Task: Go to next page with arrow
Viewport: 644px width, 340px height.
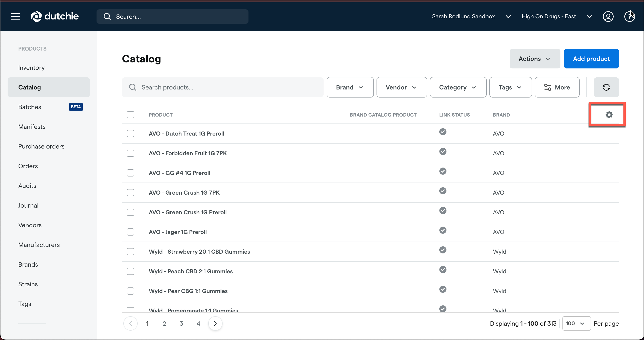Action: coord(215,323)
